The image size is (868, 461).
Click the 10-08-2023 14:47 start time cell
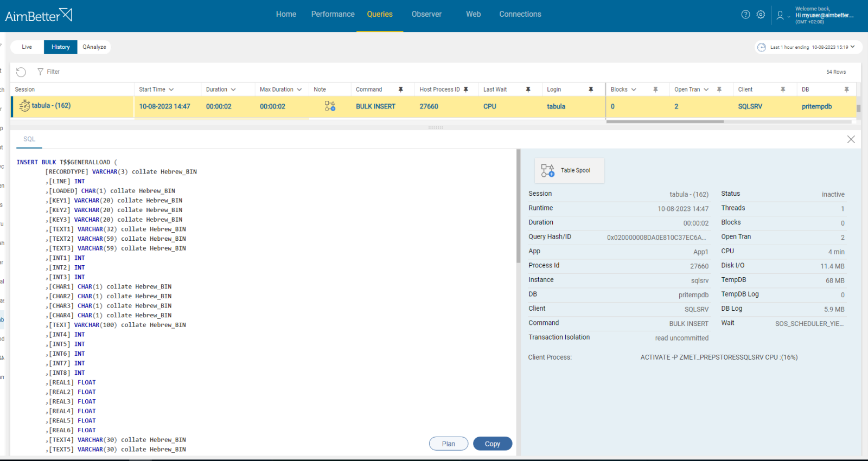(164, 106)
